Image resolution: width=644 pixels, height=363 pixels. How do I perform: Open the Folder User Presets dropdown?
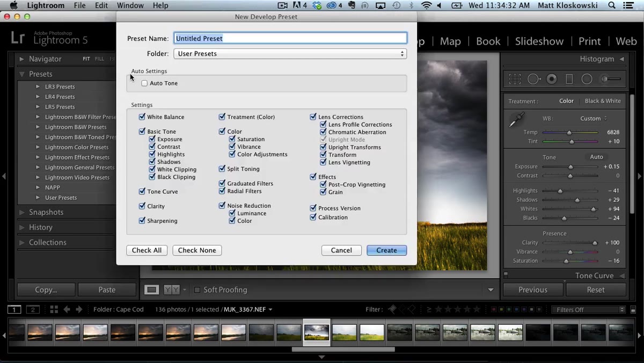click(x=290, y=54)
